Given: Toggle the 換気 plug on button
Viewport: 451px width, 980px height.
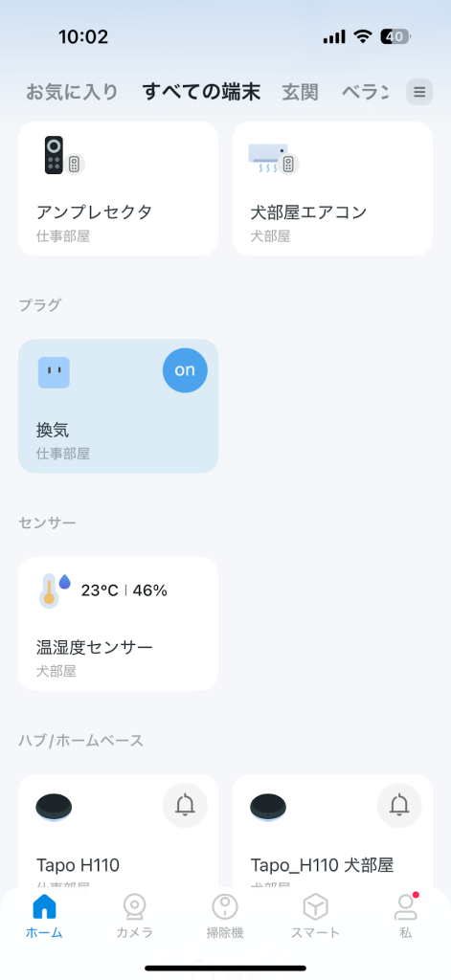Looking at the screenshot, I should tap(185, 370).
